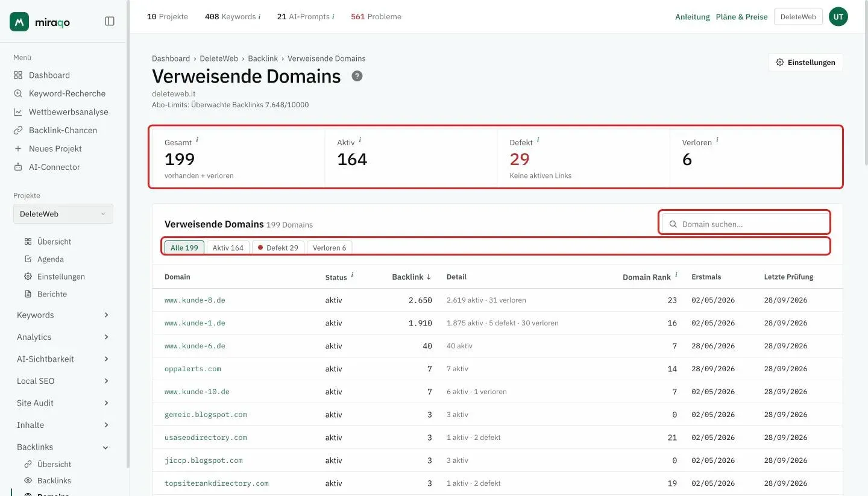Open the oppalerts.com domain link
Screen dimensions: 868x496
193,369
